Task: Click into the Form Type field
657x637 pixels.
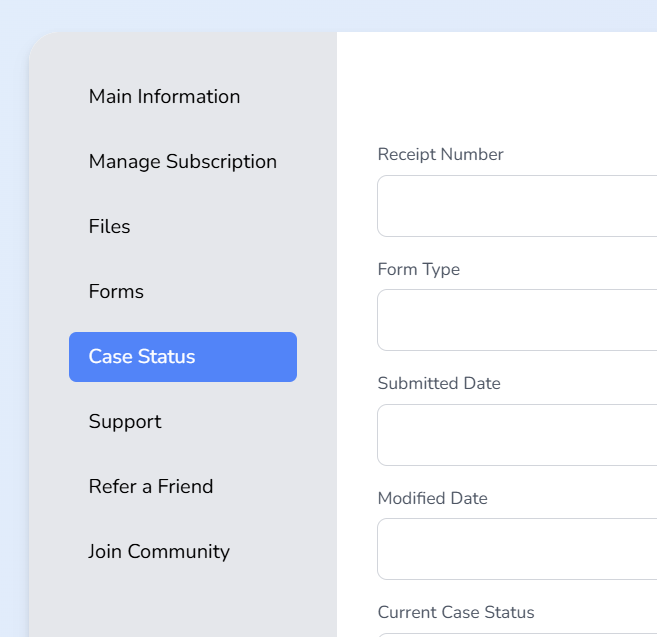Action: point(517,320)
